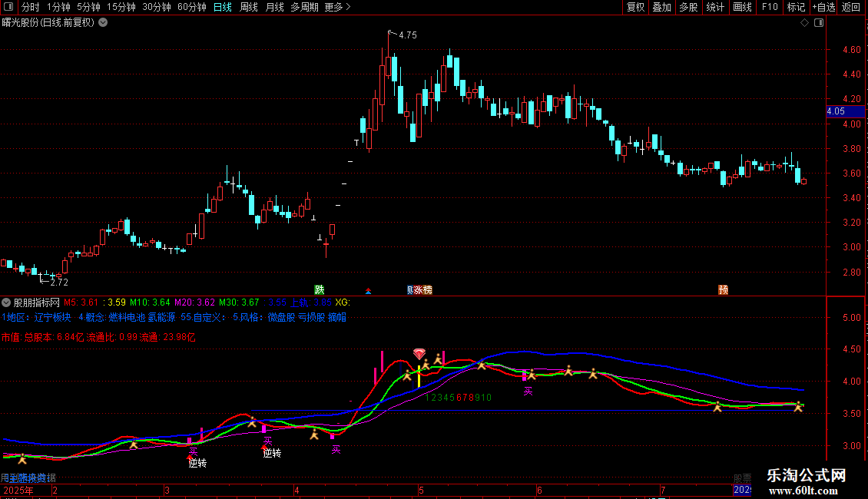The image size is (868, 499).
Task: Click the diamond marker icon in chart corner
Action: pyautogui.click(x=804, y=23)
